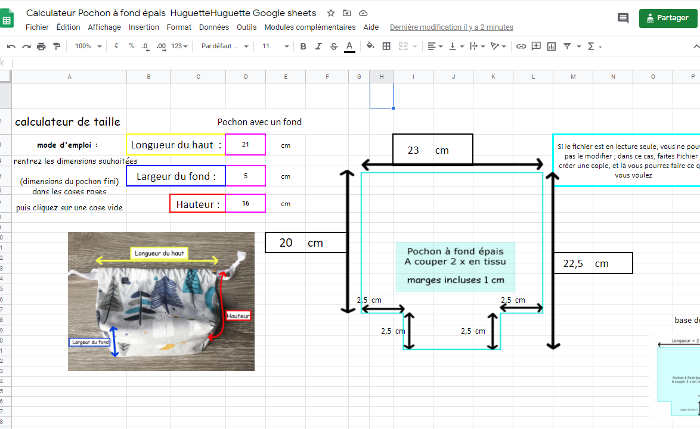Click the 'Pochon avec un fond' text
The height and width of the screenshot is (429, 700).
(x=259, y=122)
